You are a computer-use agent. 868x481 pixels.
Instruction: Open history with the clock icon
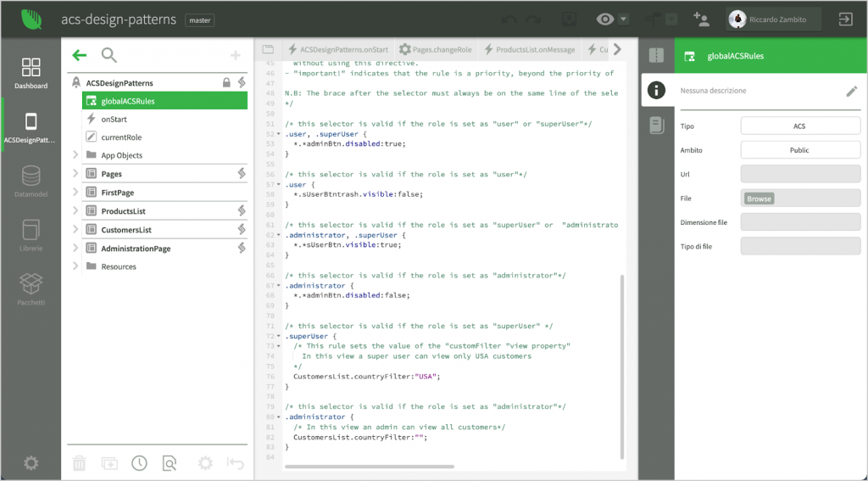[x=140, y=462]
